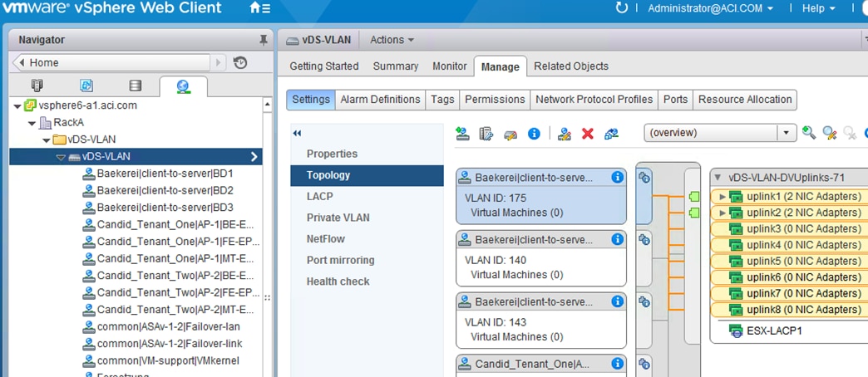Image resolution: width=868 pixels, height=377 pixels.
Task: Click info icon on VLAN 140 port group
Action: [x=617, y=239]
